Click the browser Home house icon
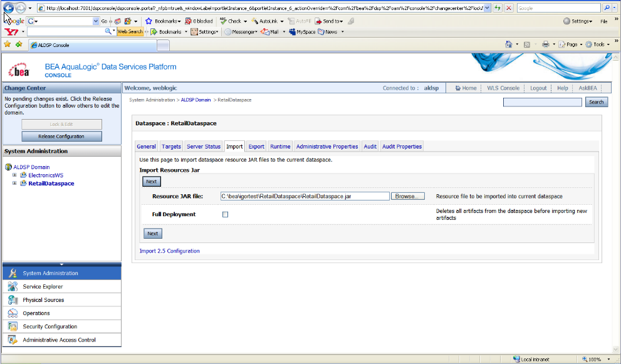This screenshot has height=364, width=621. point(509,44)
